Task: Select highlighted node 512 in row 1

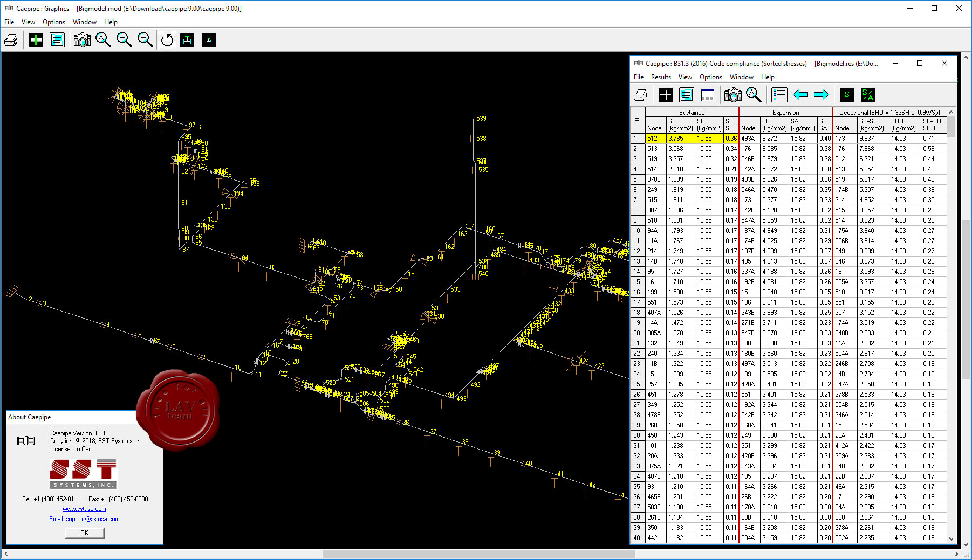Action: click(x=656, y=139)
